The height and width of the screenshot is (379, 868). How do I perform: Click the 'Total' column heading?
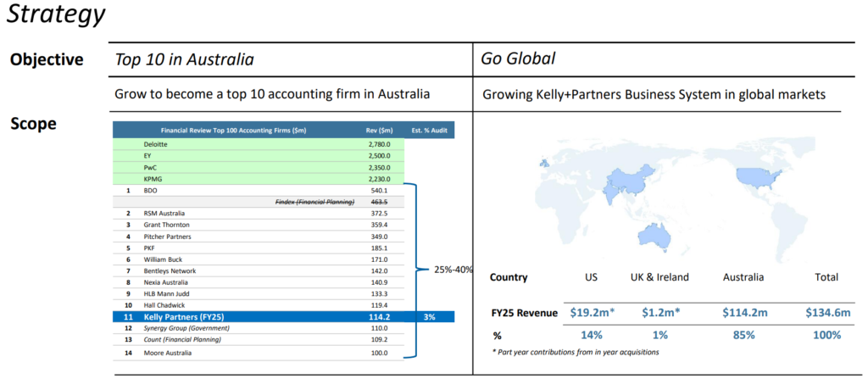(826, 277)
